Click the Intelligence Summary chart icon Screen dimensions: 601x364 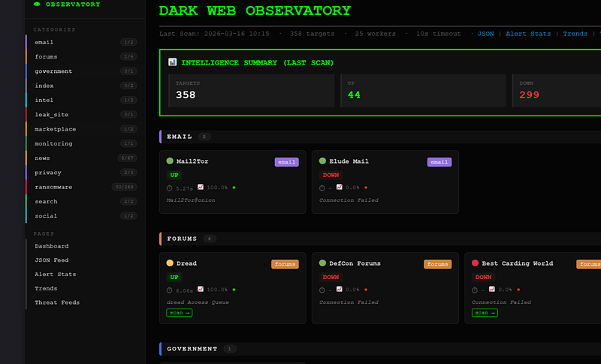pyautogui.click(x=173, y=62)
